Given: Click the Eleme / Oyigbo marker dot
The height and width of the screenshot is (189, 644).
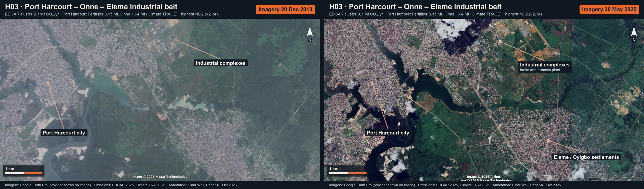Looking at the screenshot, I should click(548, 141).
